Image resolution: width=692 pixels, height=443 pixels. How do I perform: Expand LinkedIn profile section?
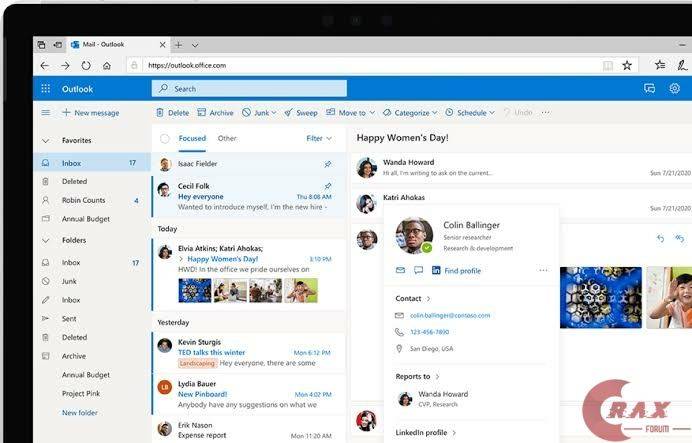click(454, 432)
